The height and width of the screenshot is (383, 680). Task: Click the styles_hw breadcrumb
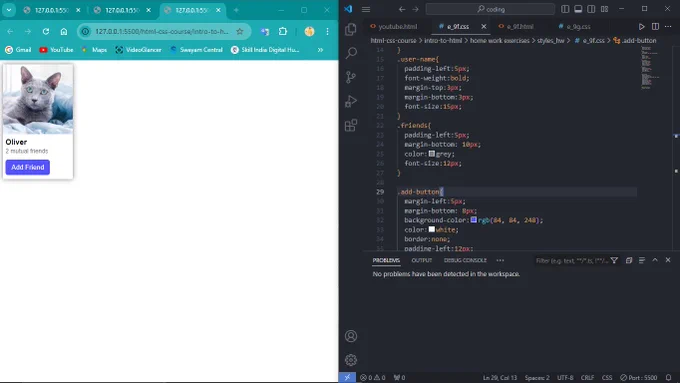pyautogui.click(x=551, y=40)
